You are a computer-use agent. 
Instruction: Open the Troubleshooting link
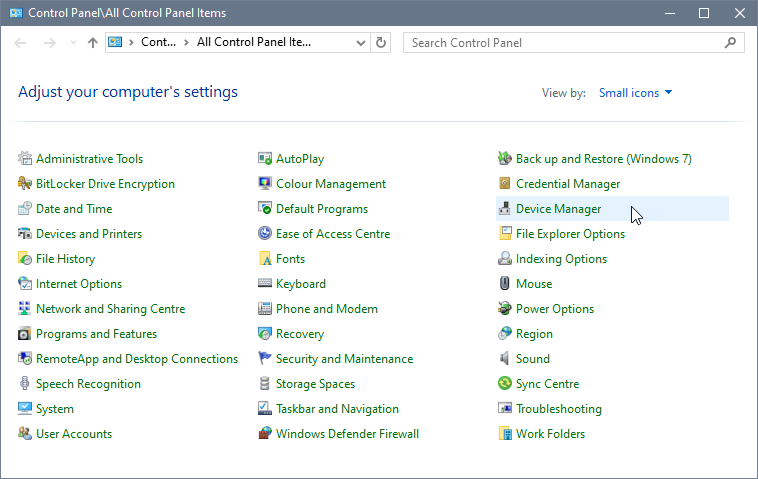(x=558, y=409)
